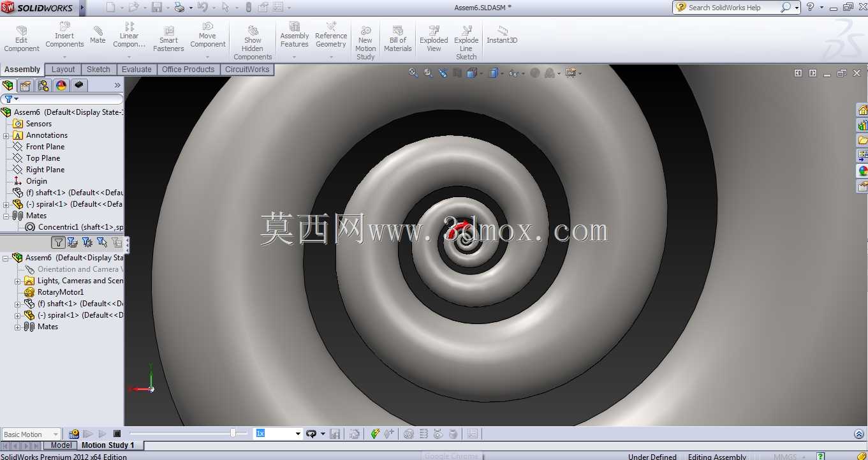This screenshot has height=460, width=868.
Task: Switch to the Sketch tab
Action: click(98, 70)
